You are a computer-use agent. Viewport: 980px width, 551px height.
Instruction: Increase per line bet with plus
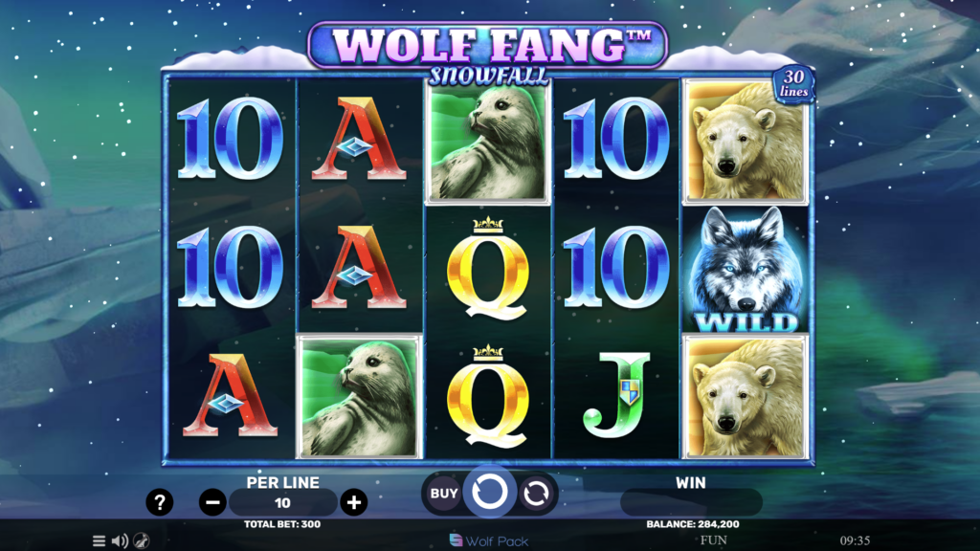click(354, 502)
